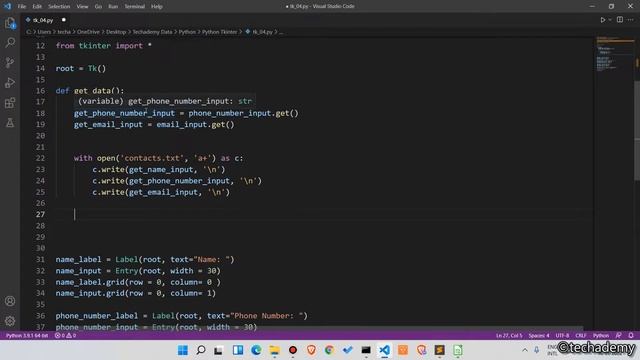Open the taskbar Search magnifier
Screen dimensions: 640x360
pyautogui.click(x=201, y=350)
